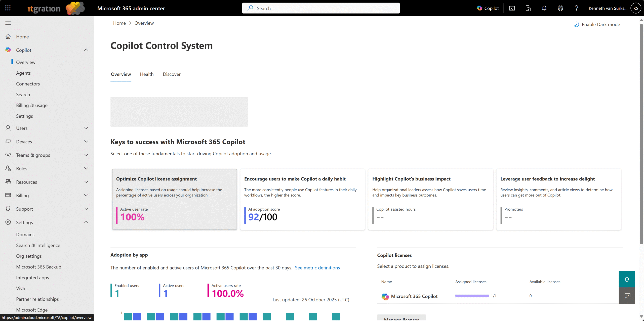Switch to the Health tab

point(147,74)
